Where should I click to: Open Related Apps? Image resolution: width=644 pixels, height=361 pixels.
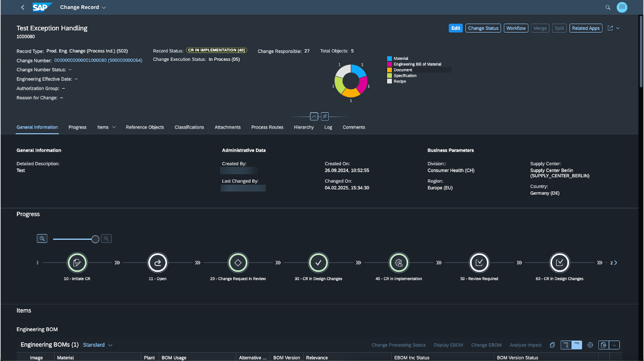[x=586, y=28]
